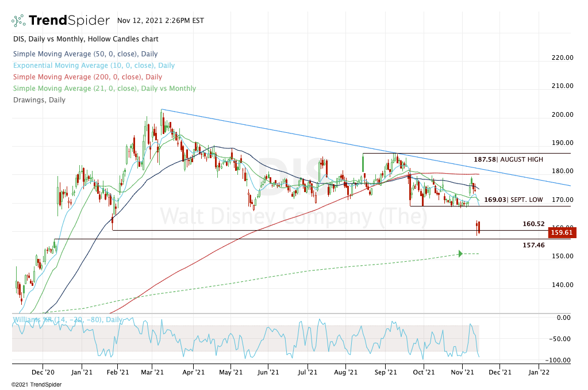Screen dimensions: 588x390
Task: Click the 200.00 price axis label
Action: (562, 114)
